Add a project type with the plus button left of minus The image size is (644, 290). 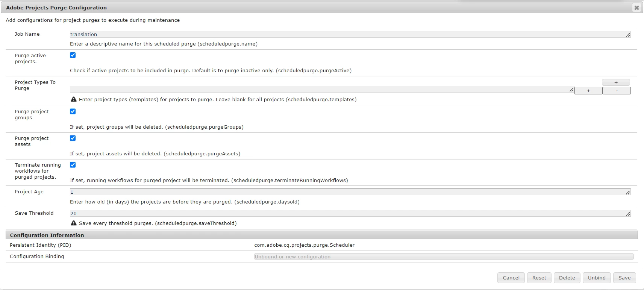[588, 91]
